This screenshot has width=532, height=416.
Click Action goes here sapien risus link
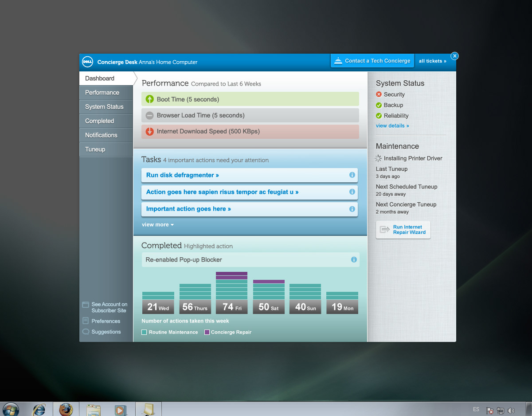[x=223, y=192]
